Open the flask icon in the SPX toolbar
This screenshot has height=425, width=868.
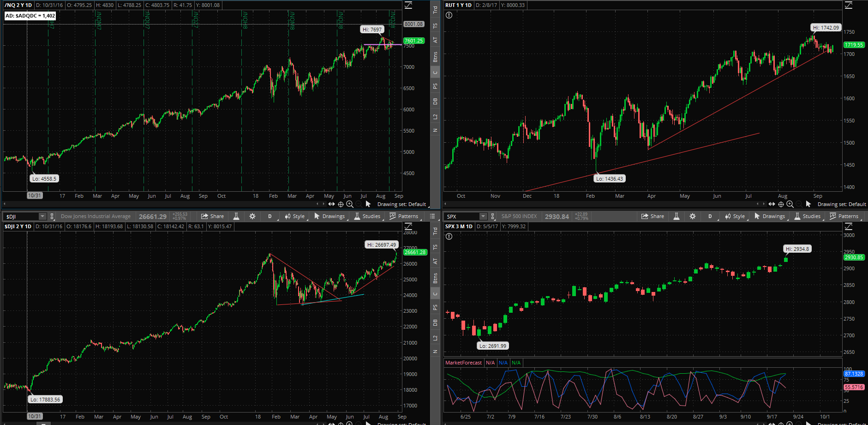pyautogui.click(x=676, y=216)
